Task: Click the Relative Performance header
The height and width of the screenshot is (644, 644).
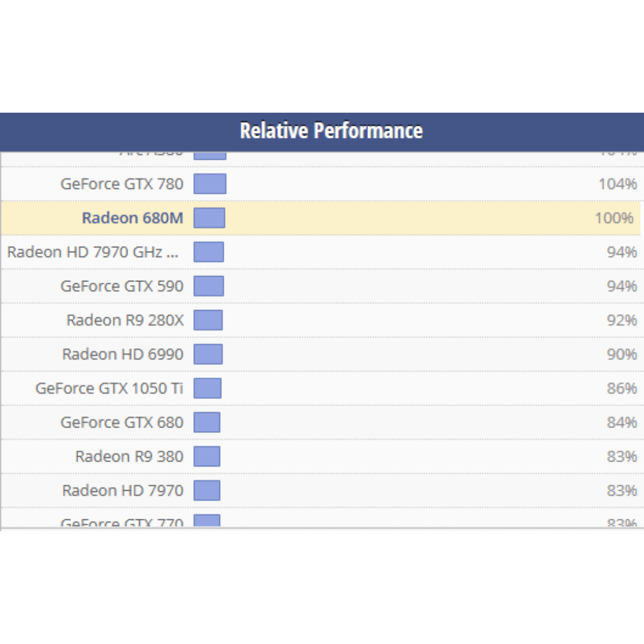Action: pos(331,131)
